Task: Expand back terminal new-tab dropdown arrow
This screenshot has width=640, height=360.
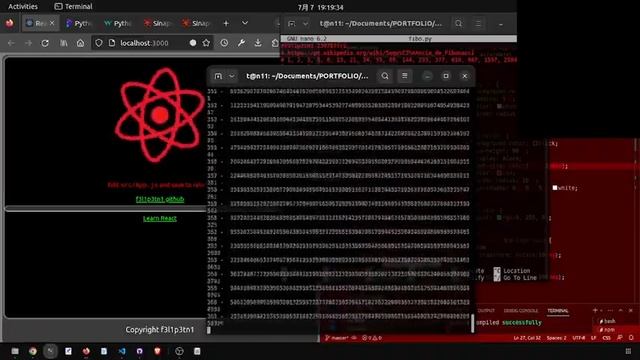Action: point(305,24)
